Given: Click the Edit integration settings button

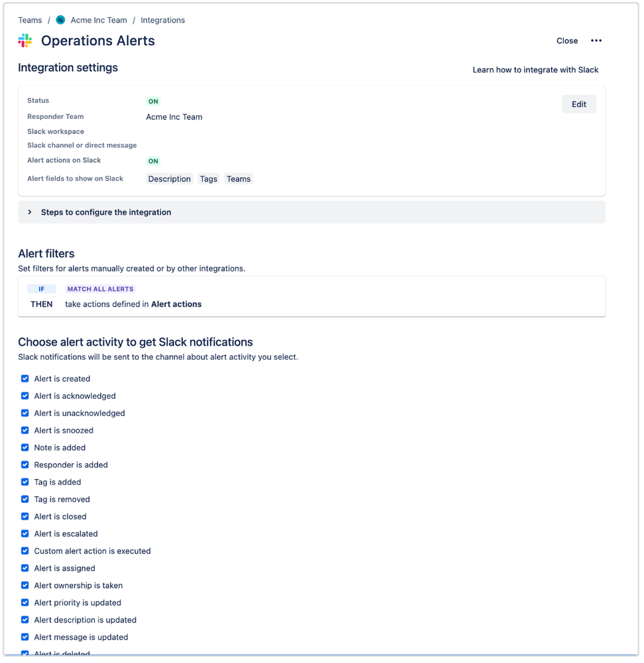Looking at the screenshot, I should coord(579,104).
